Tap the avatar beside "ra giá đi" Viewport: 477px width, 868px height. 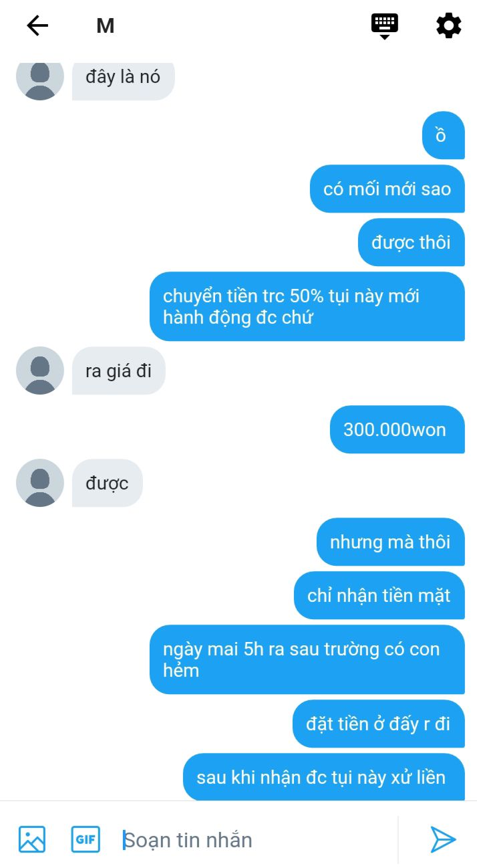point(40,370)
